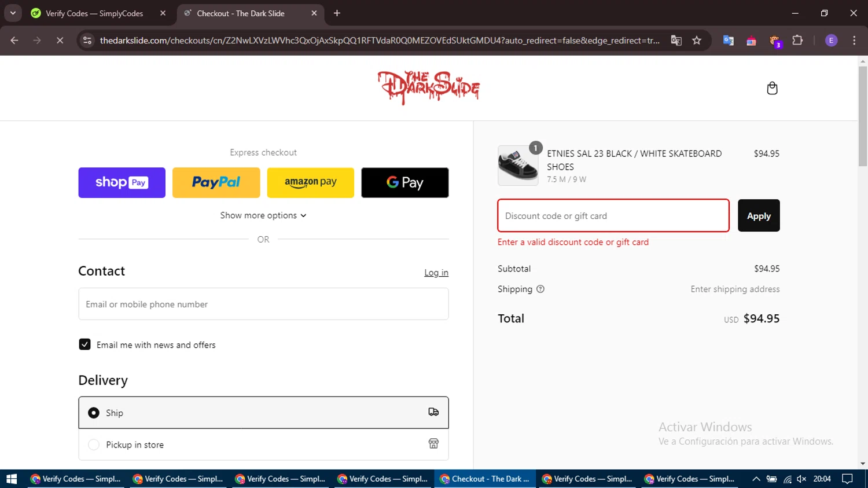The image size is (868, 488).
Task: Pay with Amazon Pay button
Action: [311, 182]
